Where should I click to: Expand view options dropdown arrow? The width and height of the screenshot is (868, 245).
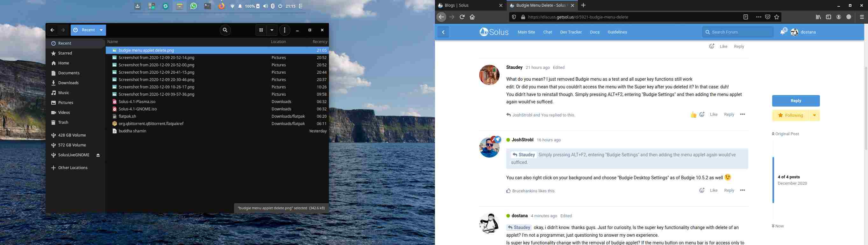pyautogui.click(x=272, y=30)
